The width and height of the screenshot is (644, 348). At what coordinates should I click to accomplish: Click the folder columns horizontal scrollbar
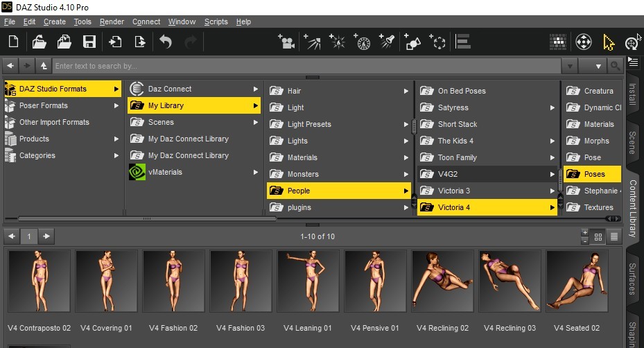(x=147, y=219)
